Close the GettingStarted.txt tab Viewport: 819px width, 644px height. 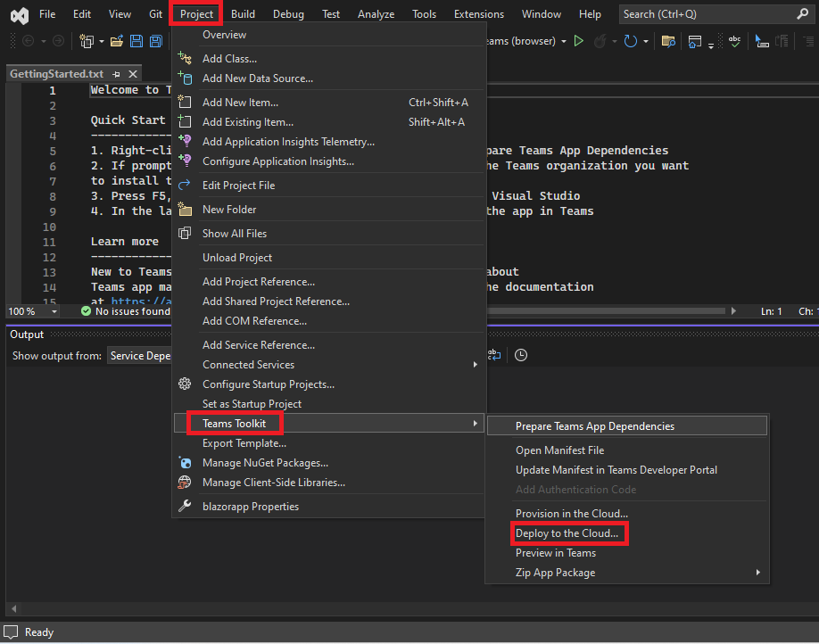[x=133, y=74]
